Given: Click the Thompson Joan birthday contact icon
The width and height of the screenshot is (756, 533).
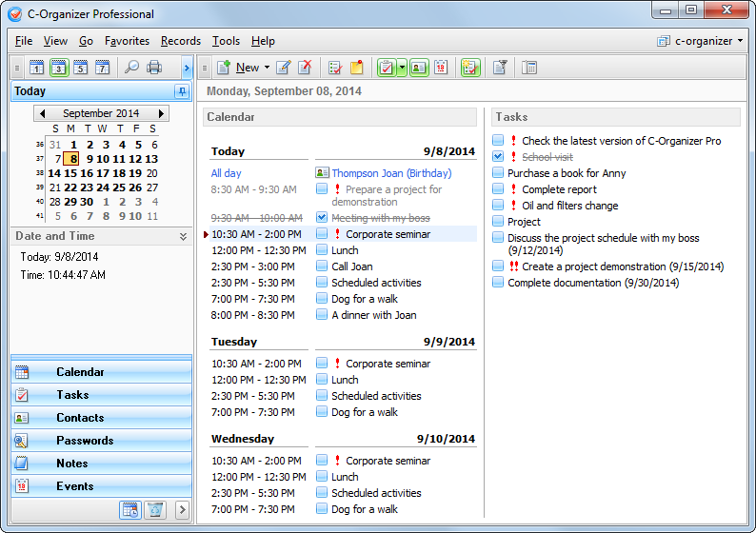Looking at the screenshot, I should [322, 172].
